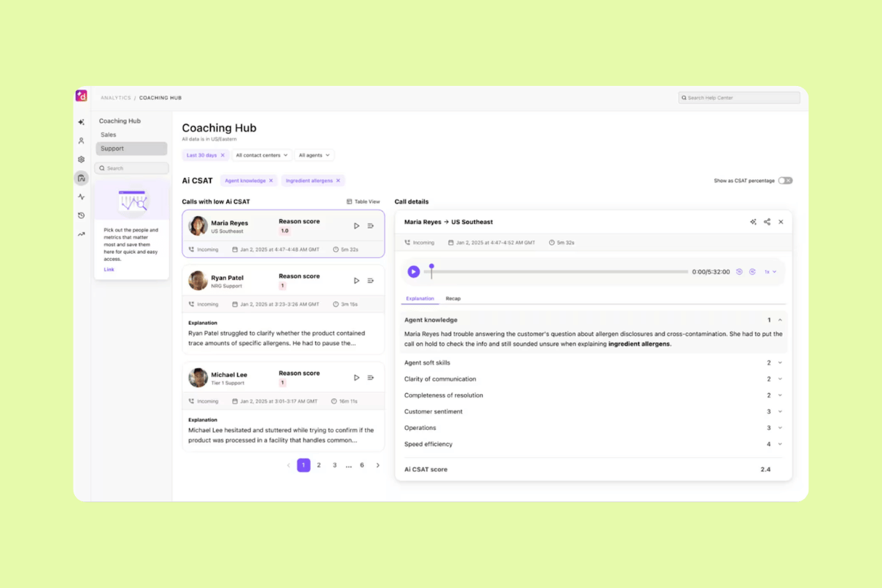
Task: Play Michael Lee call recording
Action: click(x=356, y=378)
